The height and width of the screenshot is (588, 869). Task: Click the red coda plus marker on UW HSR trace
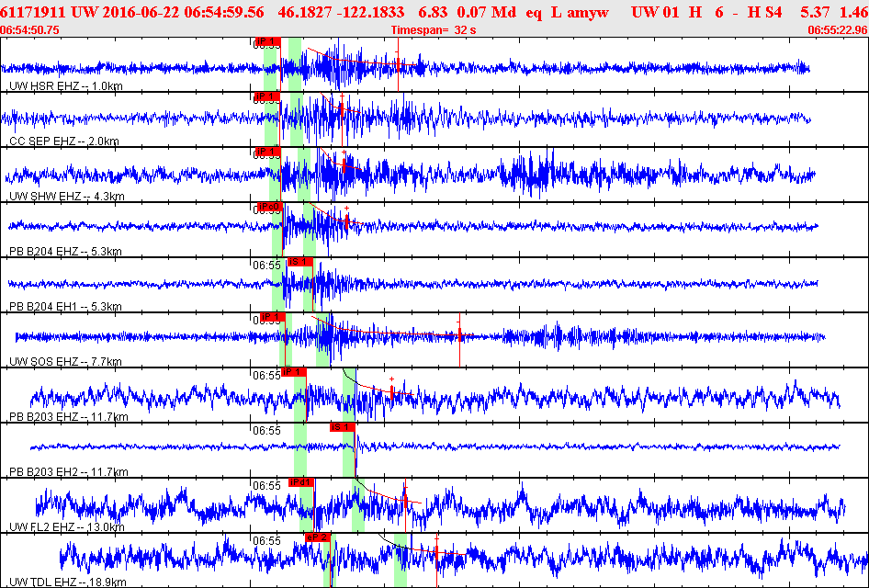(397, 52)
